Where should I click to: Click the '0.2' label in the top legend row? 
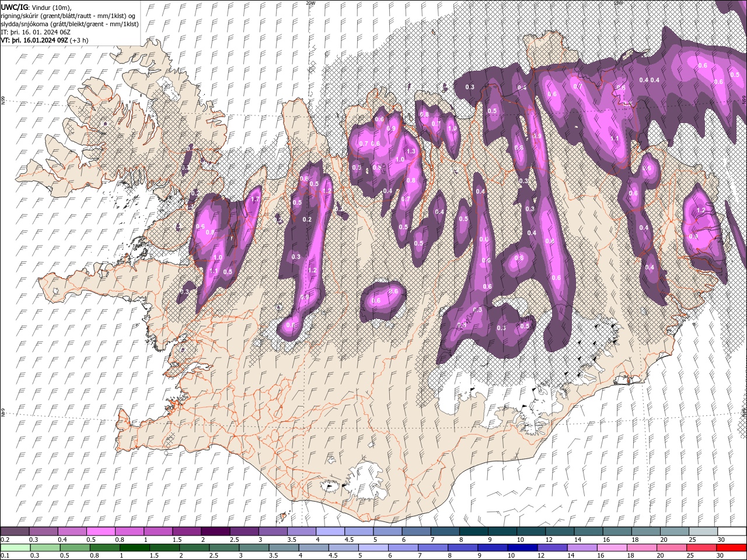(x=5, y=540)
